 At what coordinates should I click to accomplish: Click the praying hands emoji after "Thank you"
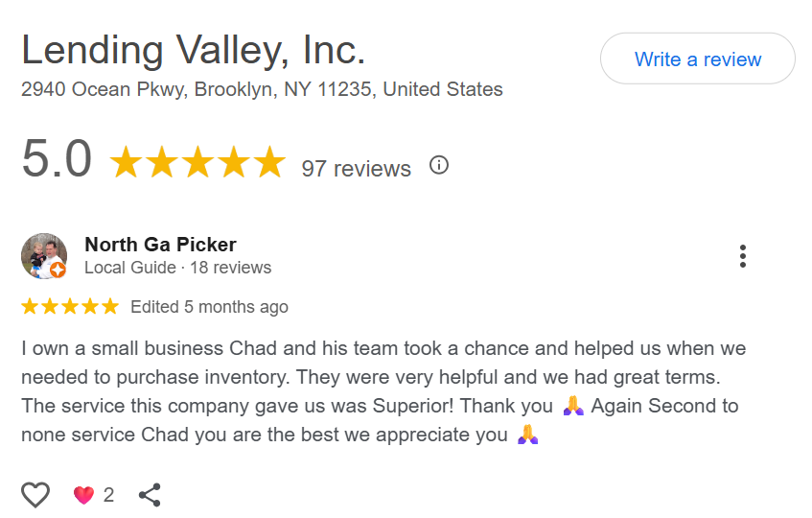(573, 406)
